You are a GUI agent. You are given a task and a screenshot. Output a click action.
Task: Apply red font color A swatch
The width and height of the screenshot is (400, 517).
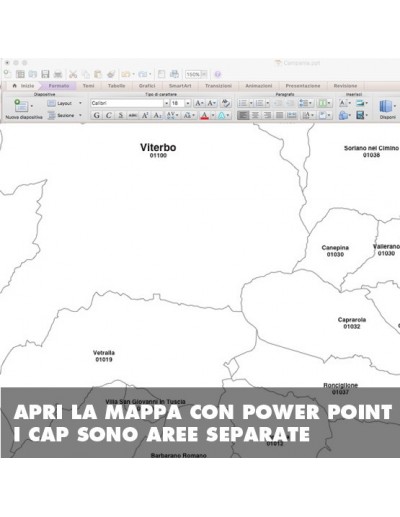tap(205, 115)
